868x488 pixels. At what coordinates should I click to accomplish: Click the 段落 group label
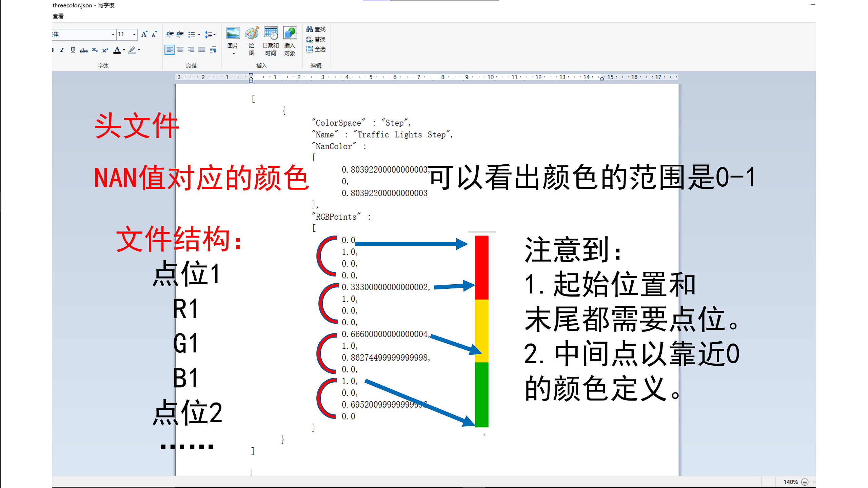(192, 66)
